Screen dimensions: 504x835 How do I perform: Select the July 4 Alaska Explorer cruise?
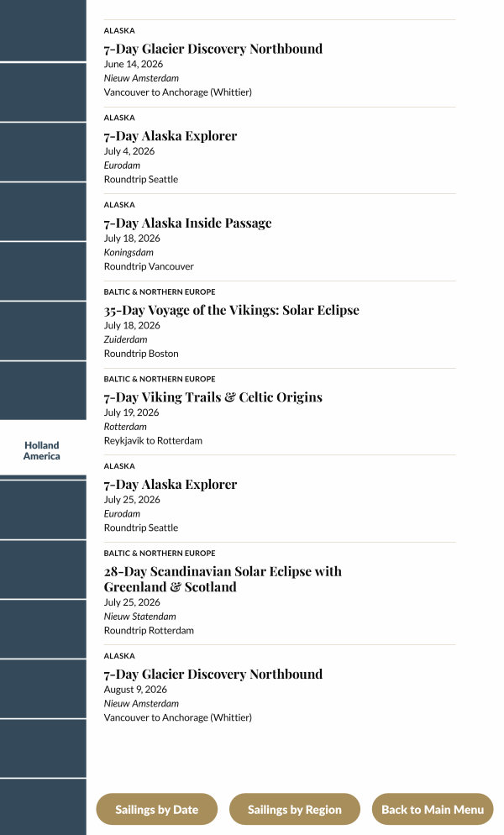pyautogui.click(x=171, y=136)
